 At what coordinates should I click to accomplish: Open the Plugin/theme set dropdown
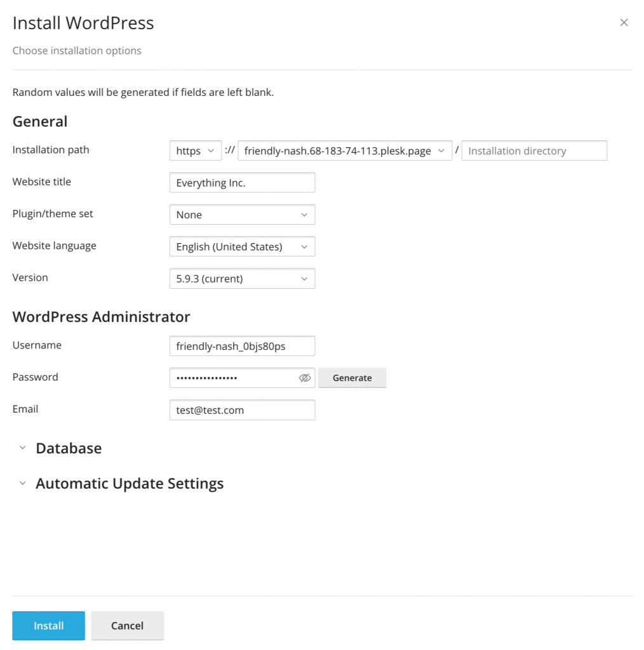[242, 215]
